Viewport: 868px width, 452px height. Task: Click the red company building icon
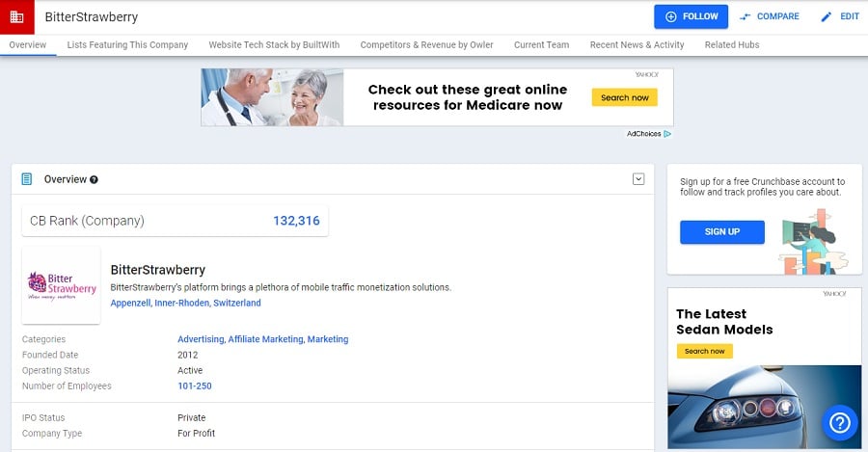click(17, 17)
